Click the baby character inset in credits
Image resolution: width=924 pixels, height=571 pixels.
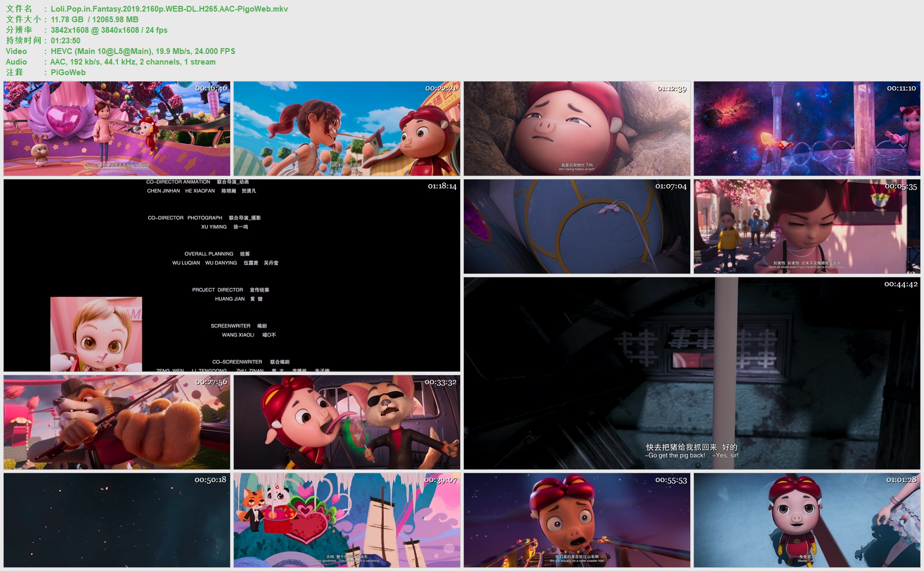pos(96,334)
